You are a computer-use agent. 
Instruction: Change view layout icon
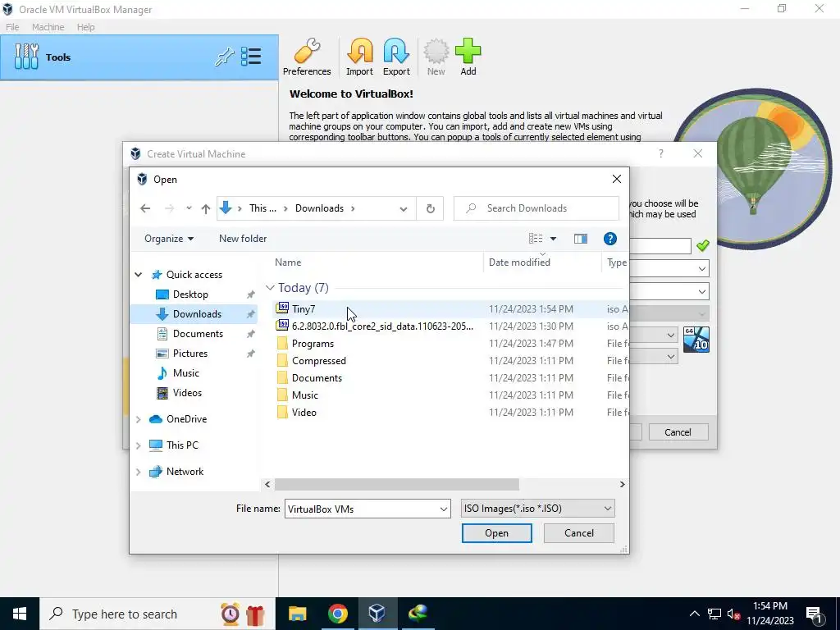[x=536, y=239]
